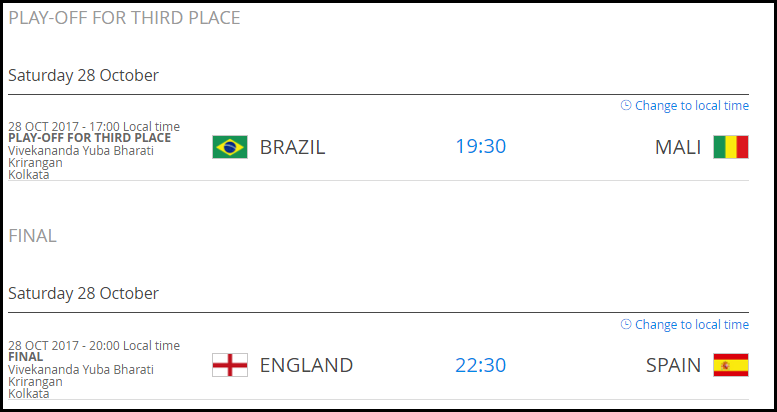
Task: Click the 20:00 Local time date line
Action: click(94, 345)
